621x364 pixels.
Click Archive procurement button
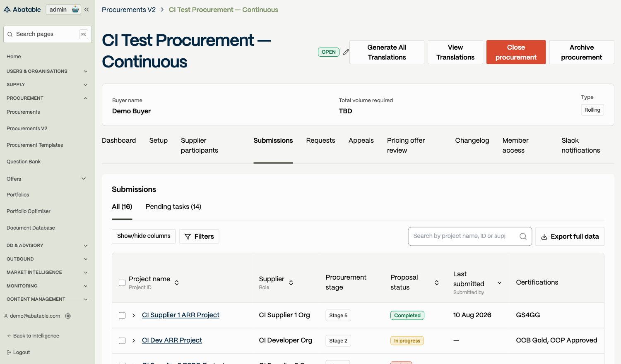coord(582,52)
